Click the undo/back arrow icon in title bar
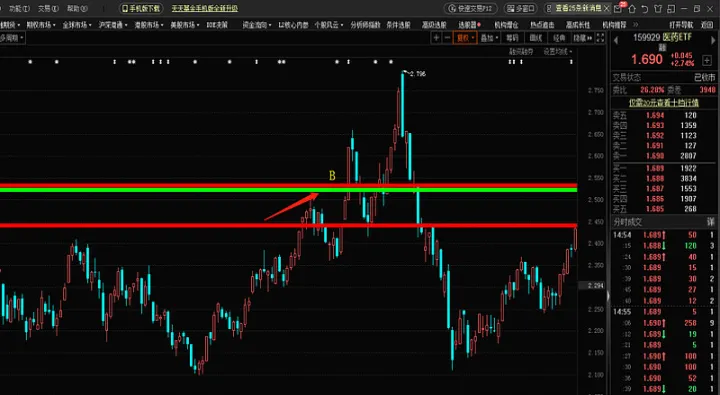This screenshot has height=395, width=720. tap(645, 9)
